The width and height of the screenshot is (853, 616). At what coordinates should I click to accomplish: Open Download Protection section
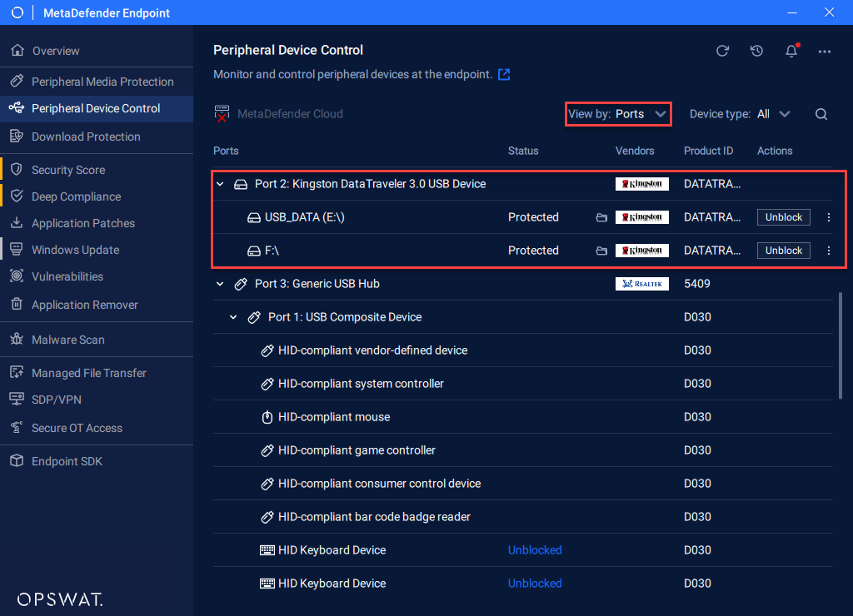coord(97,137)
